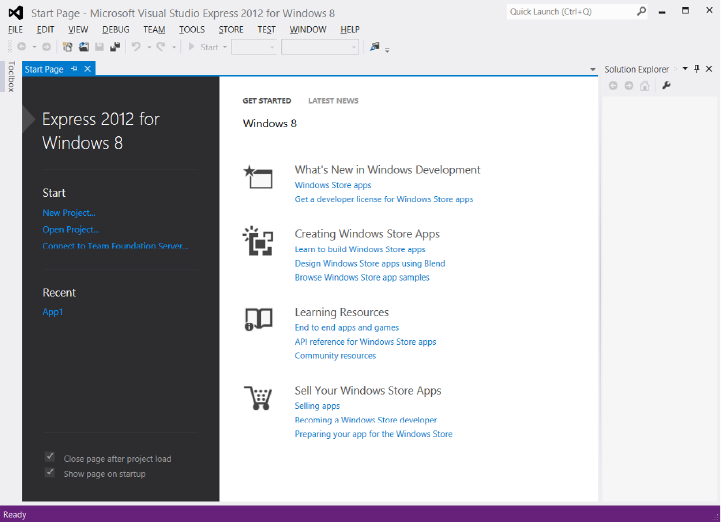Open the WINDOW menu

pyautogui.click(x=308, y=29)
